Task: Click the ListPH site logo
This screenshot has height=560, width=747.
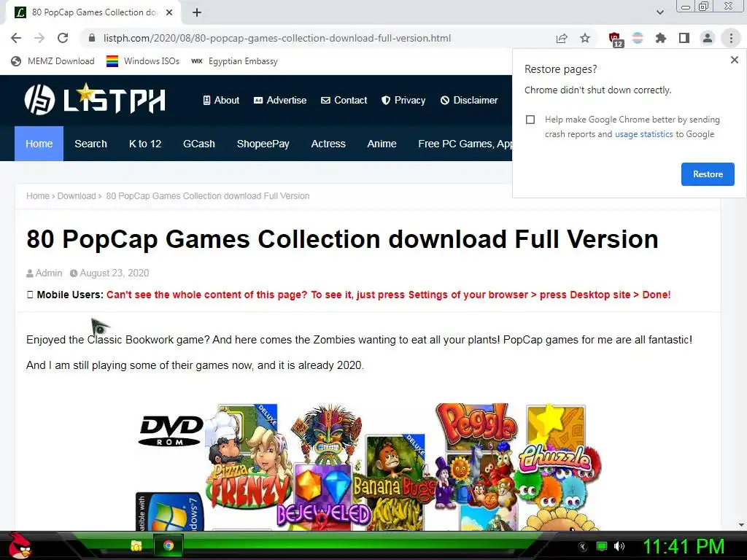Action: (x=95, y=99)
